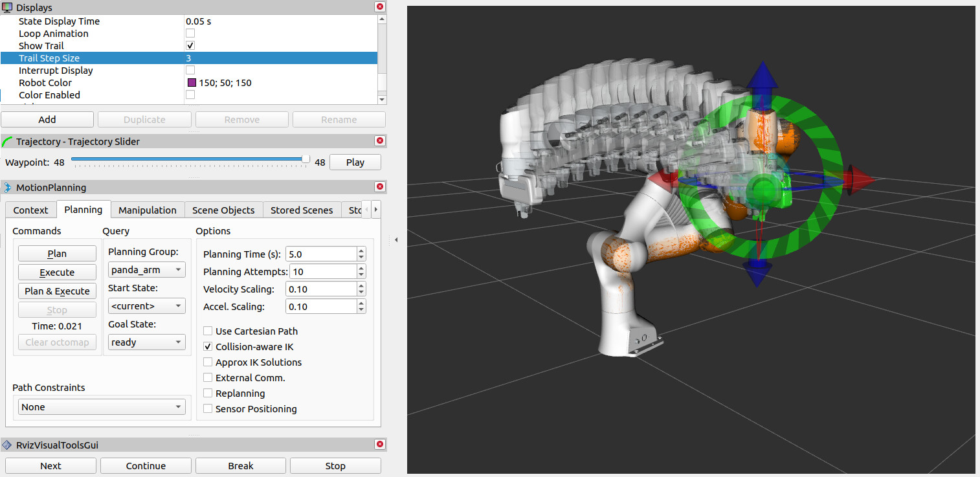Click Continue in RvizVisualToolsGui
The height and width of the screenshot is (477, 980).
(x=146, y=465)
